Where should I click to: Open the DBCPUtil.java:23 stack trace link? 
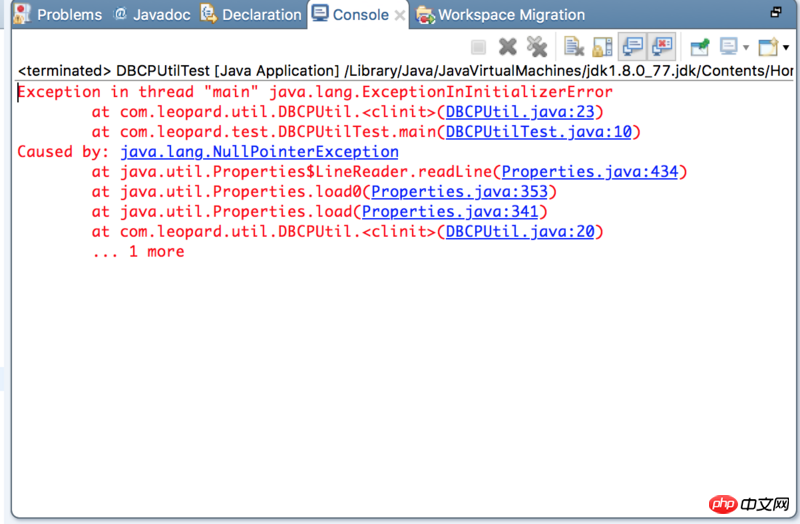(x=520, y=112)
